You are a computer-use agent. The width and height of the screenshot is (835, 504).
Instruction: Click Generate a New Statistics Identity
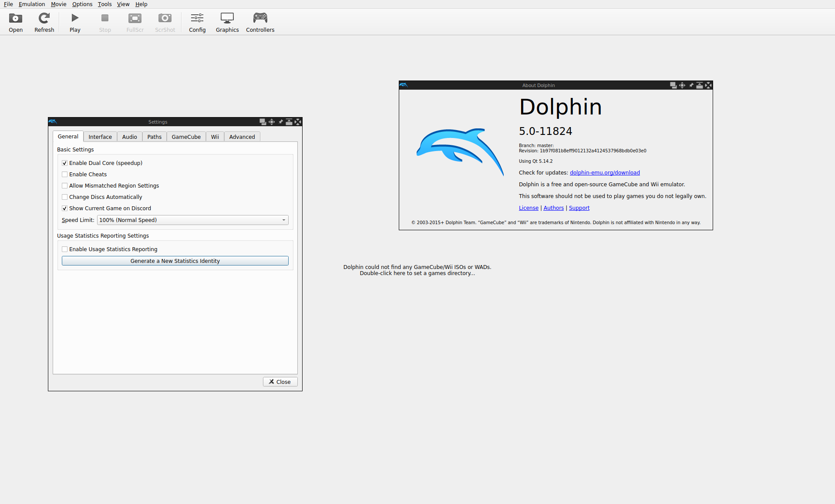pyautogui.click(x=175, y=261)
